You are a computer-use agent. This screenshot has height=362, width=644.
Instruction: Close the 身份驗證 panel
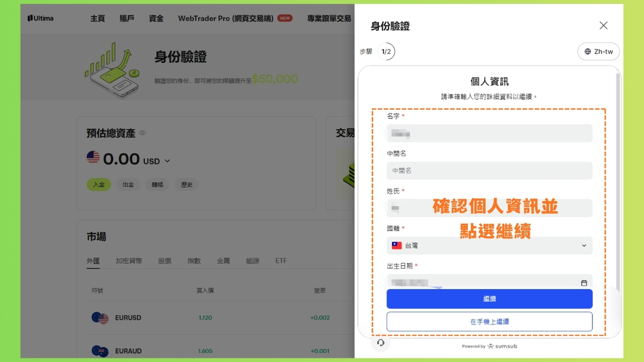(603, 26)
